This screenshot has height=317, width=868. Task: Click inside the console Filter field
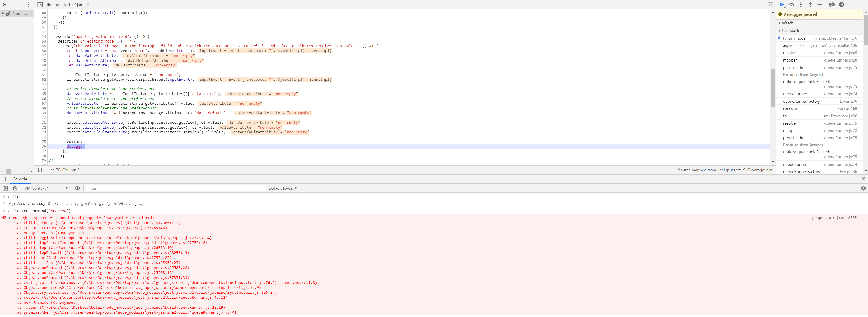pyautogui.click(x=175, y=188)
